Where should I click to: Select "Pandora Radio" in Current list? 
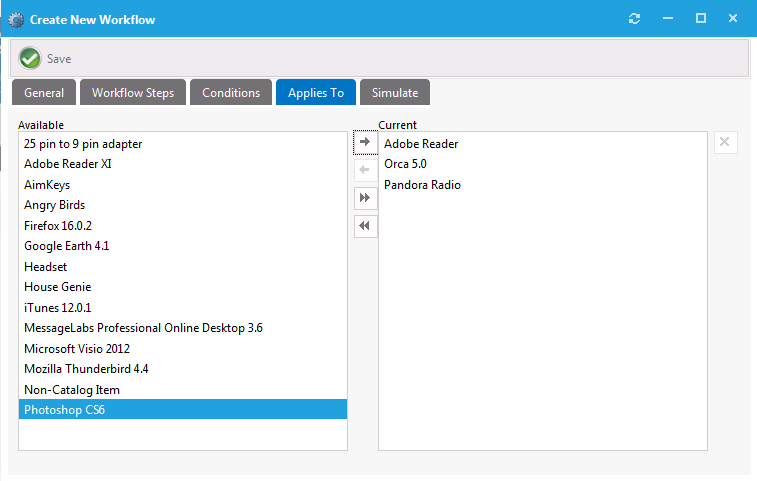(543, 185)
